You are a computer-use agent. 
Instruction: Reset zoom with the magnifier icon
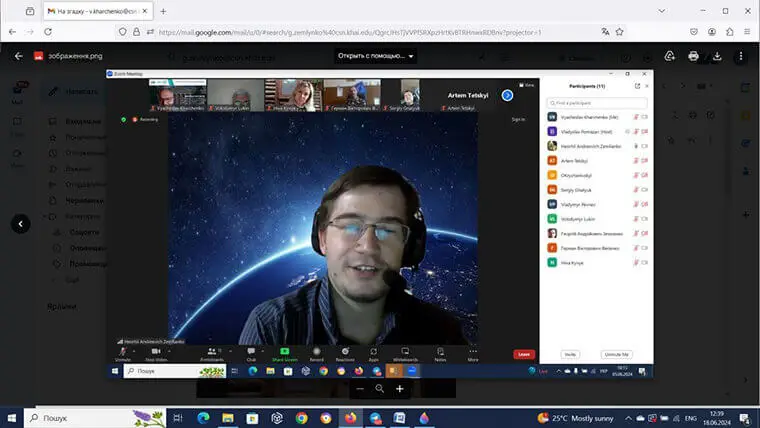[380, 388]
